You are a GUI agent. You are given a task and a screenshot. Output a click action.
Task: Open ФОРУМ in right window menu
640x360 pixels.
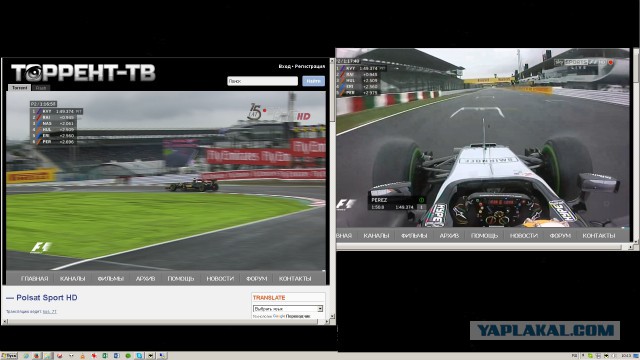[x=560, y=236]
